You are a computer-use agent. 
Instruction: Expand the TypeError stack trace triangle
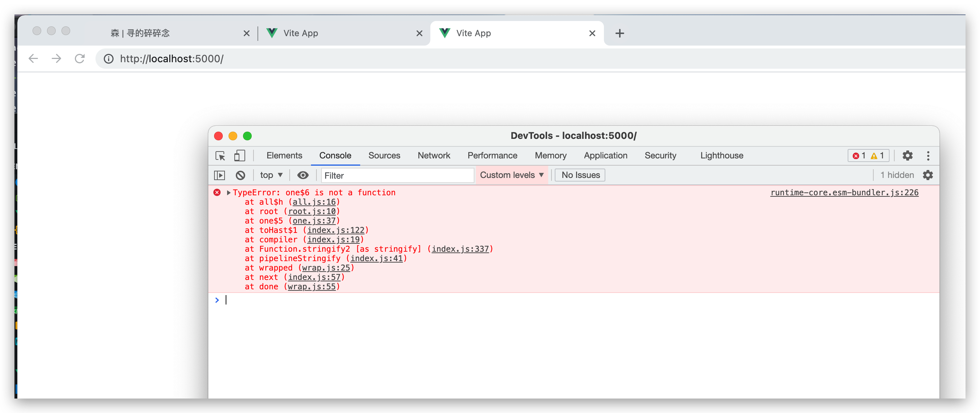(229, 192)
